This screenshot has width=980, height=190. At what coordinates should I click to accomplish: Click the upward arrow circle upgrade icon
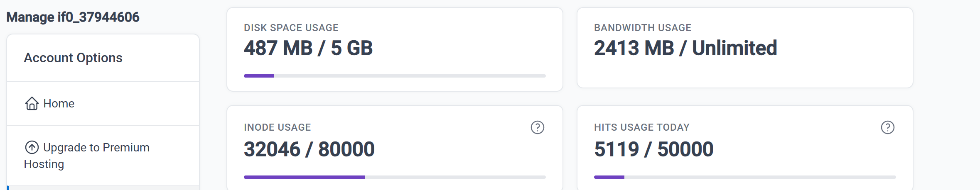tap(32, 147)
